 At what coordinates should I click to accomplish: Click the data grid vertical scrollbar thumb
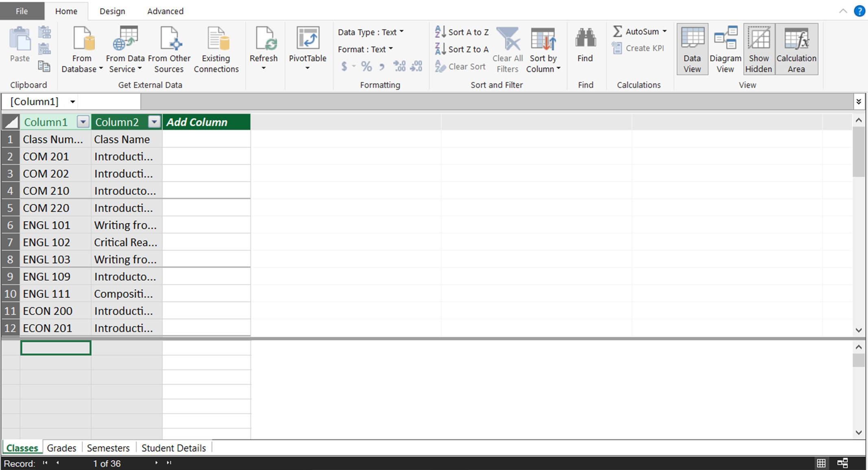click(859, 151)
